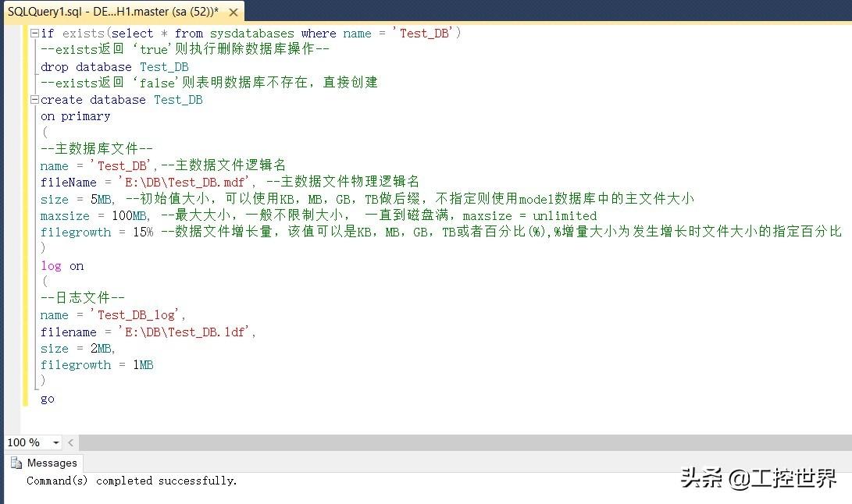Click the '--主数据库文件--' comment
This screenshot has width=852, height=504.
(96, 148)
